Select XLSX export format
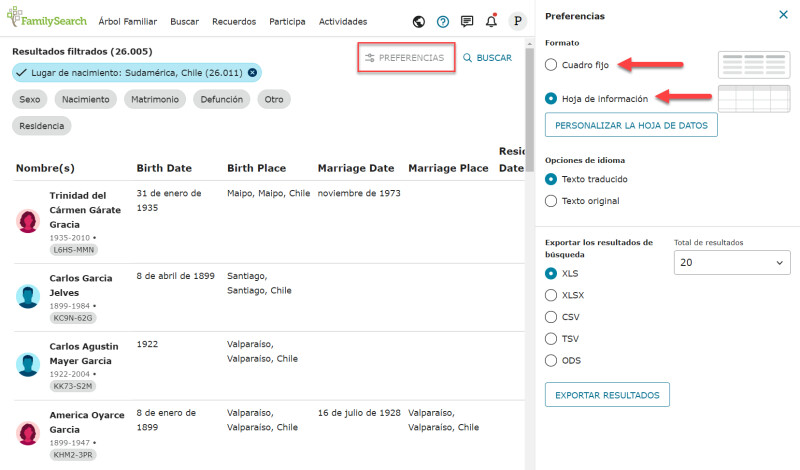 pos(551,295)
